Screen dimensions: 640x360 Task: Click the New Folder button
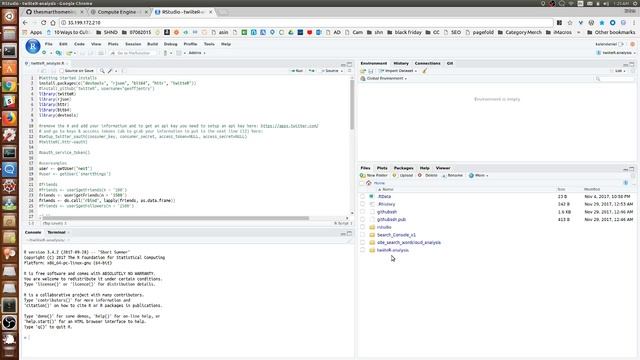pyautogui.click(x=374, y=176)
